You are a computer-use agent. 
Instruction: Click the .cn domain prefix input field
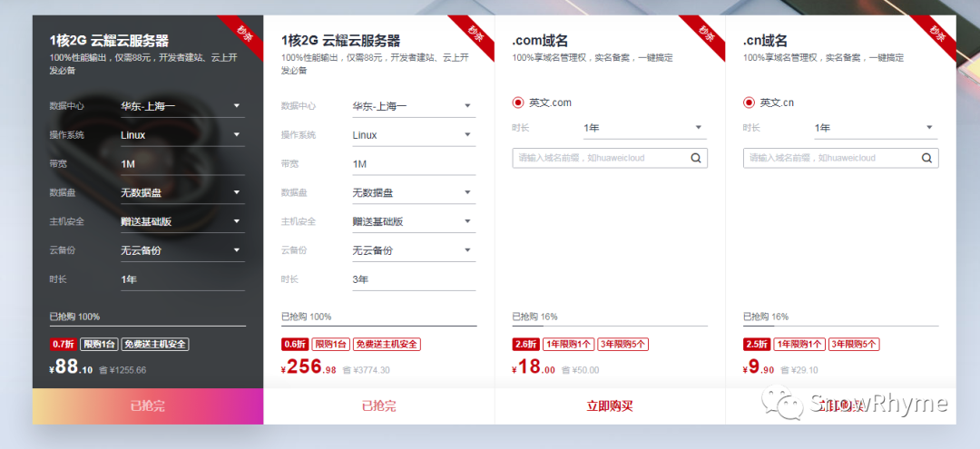[840, 158]
